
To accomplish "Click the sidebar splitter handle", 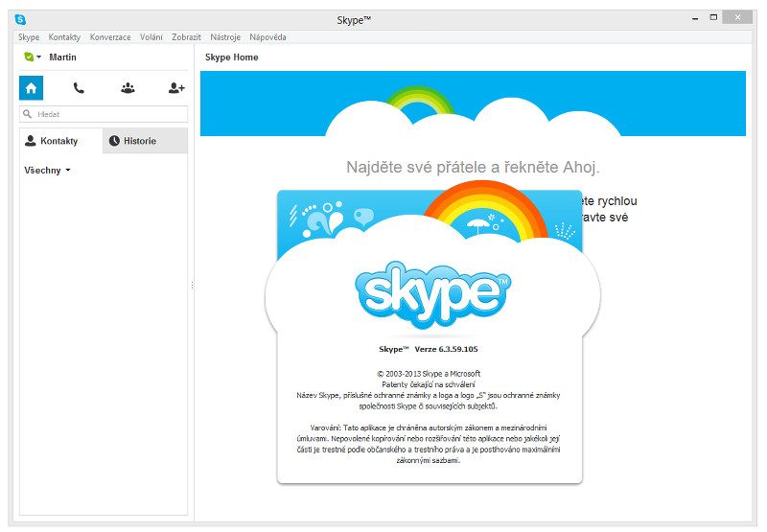I will coord(193,285).
